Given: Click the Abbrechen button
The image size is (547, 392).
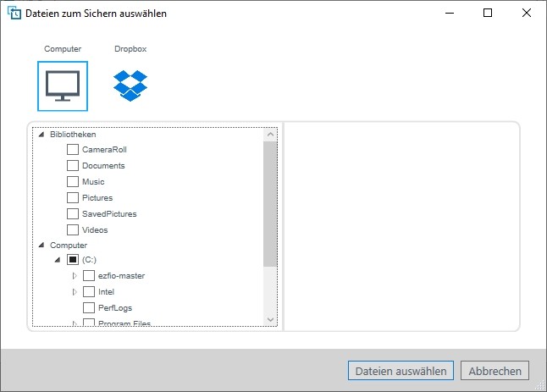Looking at the screenshot, I should point(495,371).
